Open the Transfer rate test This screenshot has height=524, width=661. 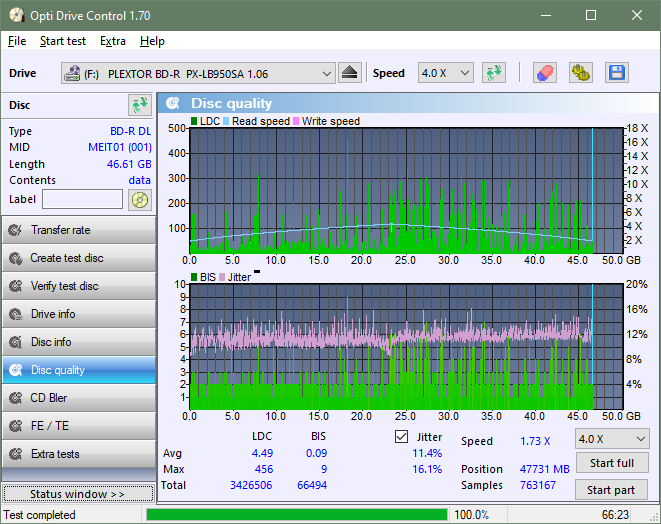point(78,230)
